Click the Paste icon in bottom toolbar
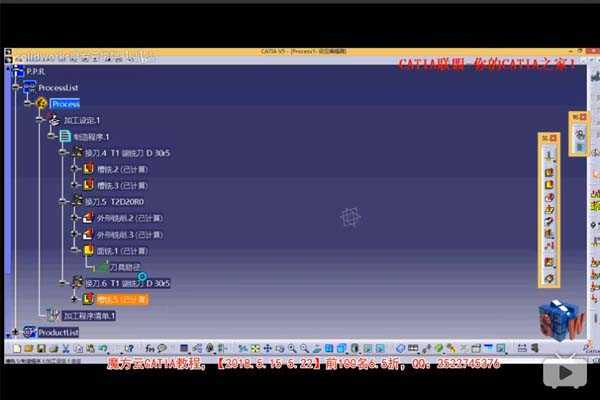The height and width of the screenshot is (400, 600). pyautogui.click(x=90, y=348)
